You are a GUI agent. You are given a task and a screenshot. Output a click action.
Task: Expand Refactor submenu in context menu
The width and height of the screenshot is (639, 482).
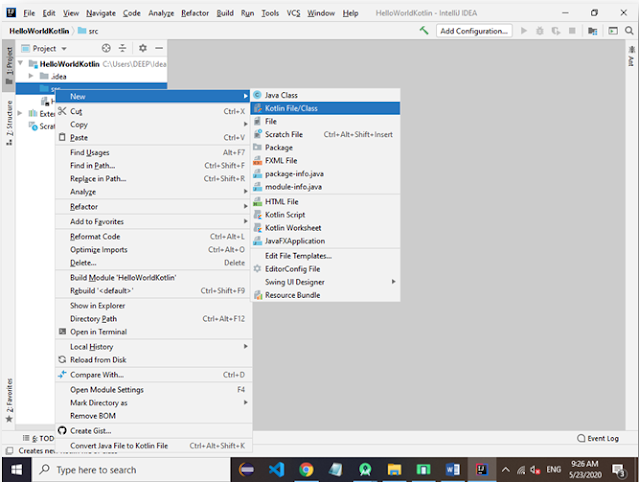[x=153, y=207]
